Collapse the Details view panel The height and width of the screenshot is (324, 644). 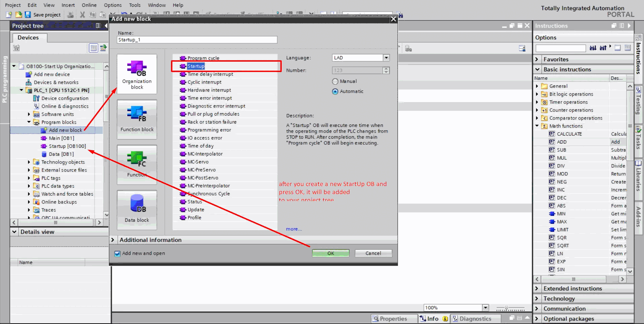14,232
